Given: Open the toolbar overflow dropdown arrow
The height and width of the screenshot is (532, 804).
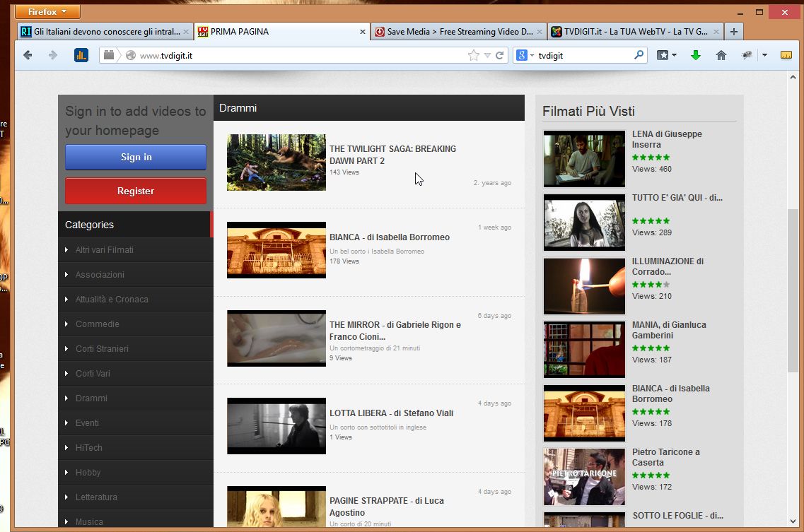Looking at the screenshot, I should click(764, 55).
